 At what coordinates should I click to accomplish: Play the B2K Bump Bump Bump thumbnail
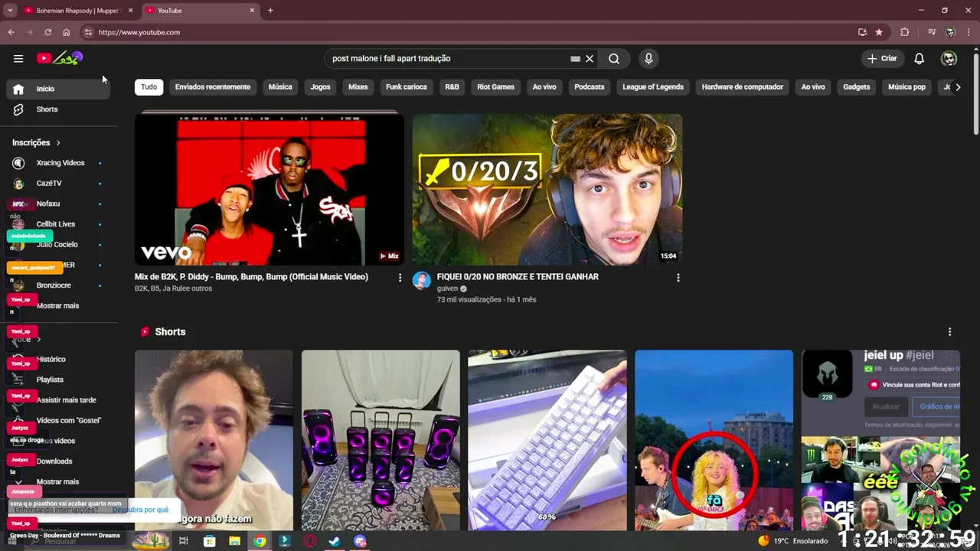pos(269,190)
